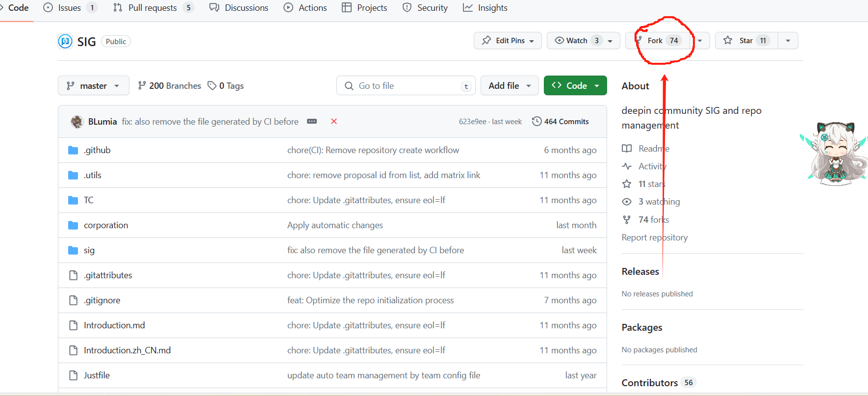Focus the Go to file search field
868x396 pixels.
pyautogui.click(x=406, y=85)
